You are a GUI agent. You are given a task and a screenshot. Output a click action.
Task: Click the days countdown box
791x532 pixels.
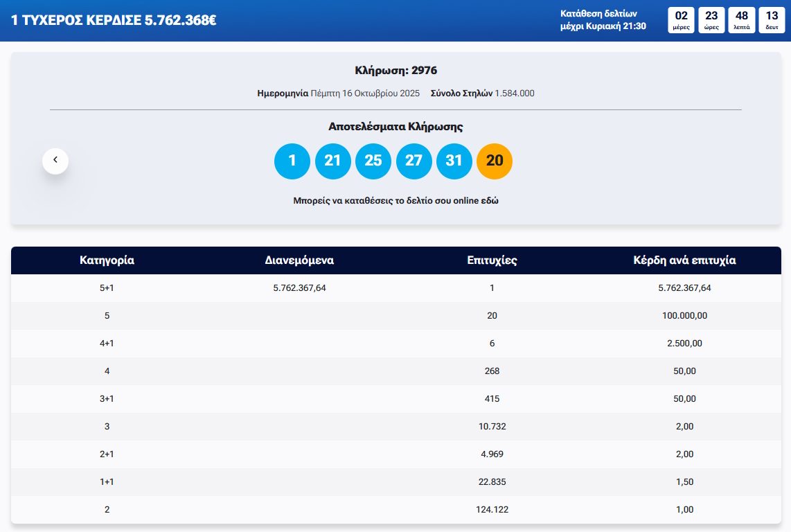coord(682,20)
